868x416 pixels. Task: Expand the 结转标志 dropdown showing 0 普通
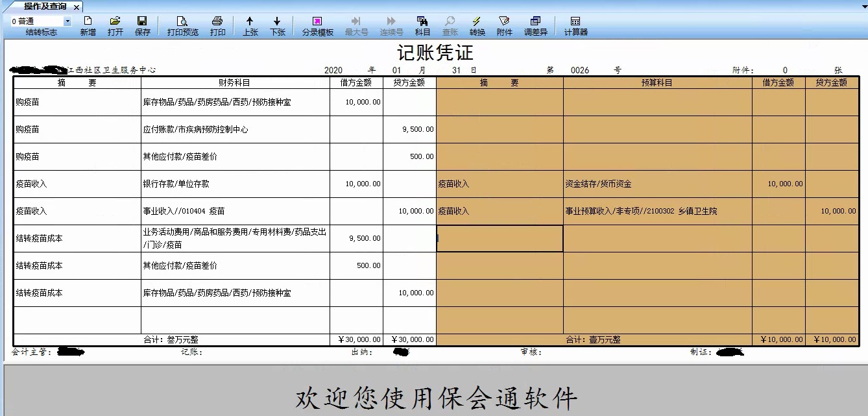click(67, 21)
